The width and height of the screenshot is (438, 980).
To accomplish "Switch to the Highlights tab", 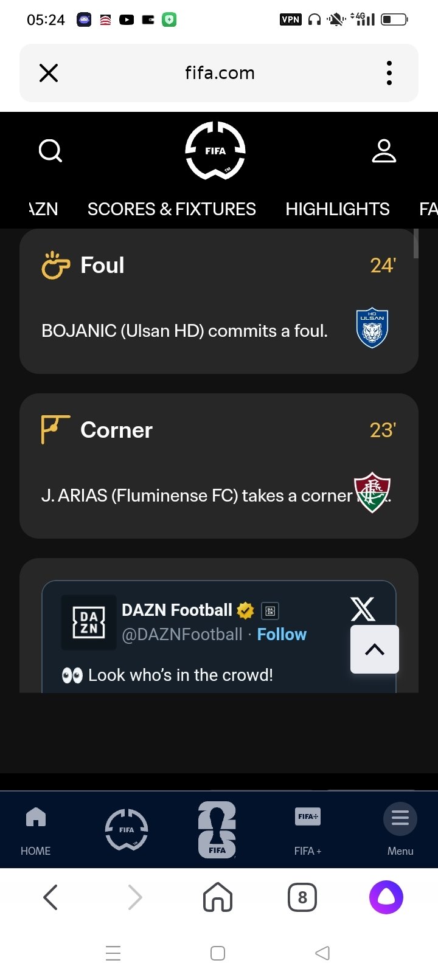I will pos(338,209).
